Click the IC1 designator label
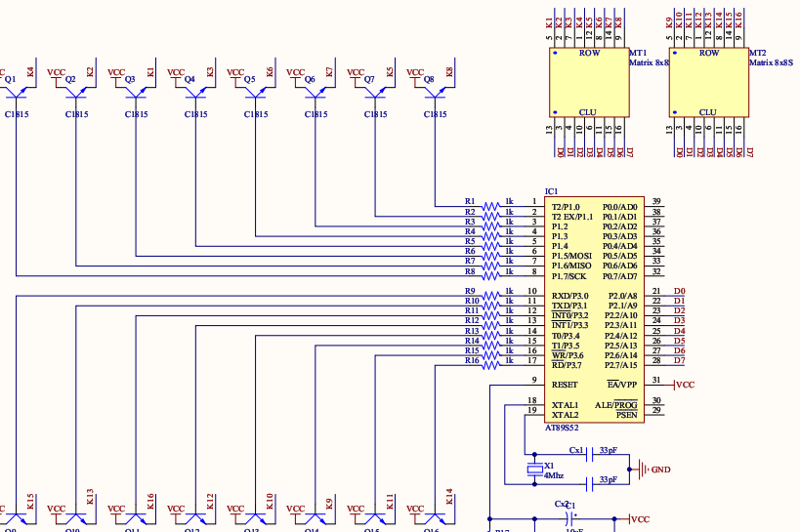 click(552, 191)
